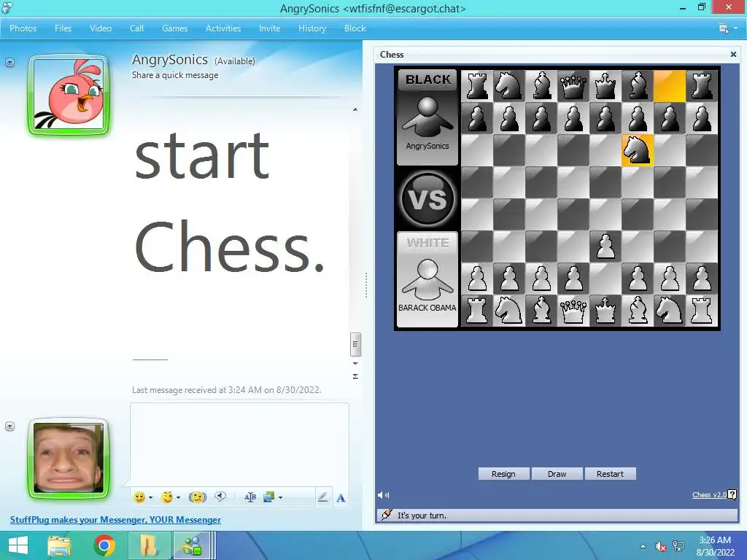Select the handwriting pen icon
This screenshot has height=560, width=747.
coord(323,497)
